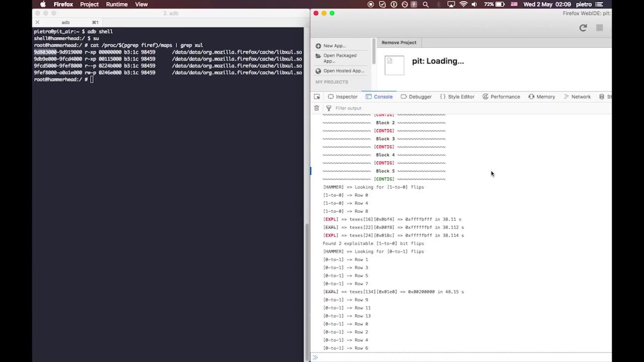The image size is (644, 362).
Task: Click Remove Project button
Action: (x=399, y=42)
